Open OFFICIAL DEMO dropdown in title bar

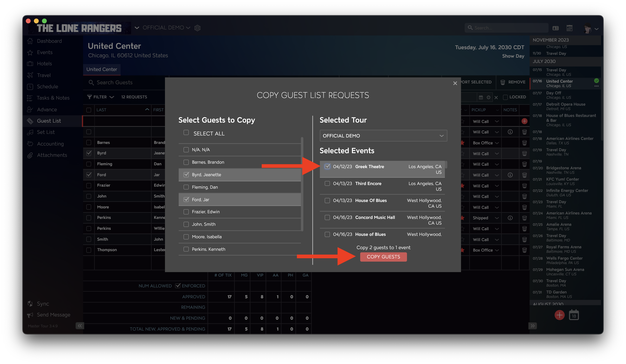pyautogui.click(x=166, y=28)
